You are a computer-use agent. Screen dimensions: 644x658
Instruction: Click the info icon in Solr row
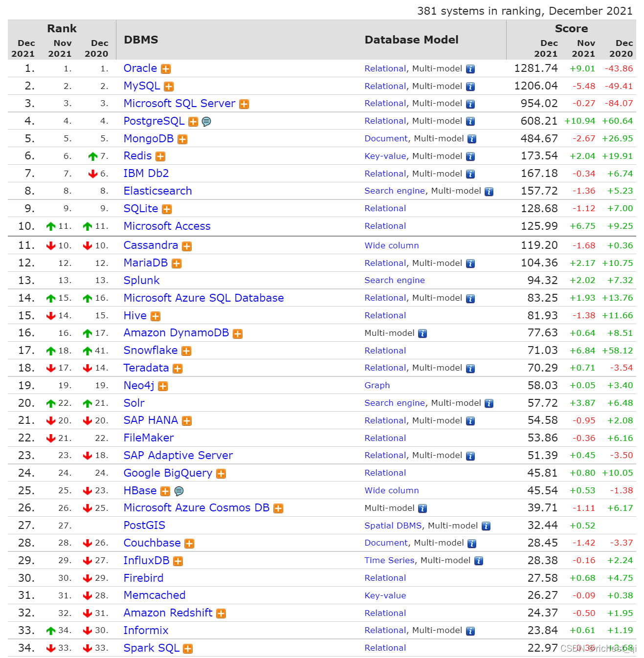point(489,403)
